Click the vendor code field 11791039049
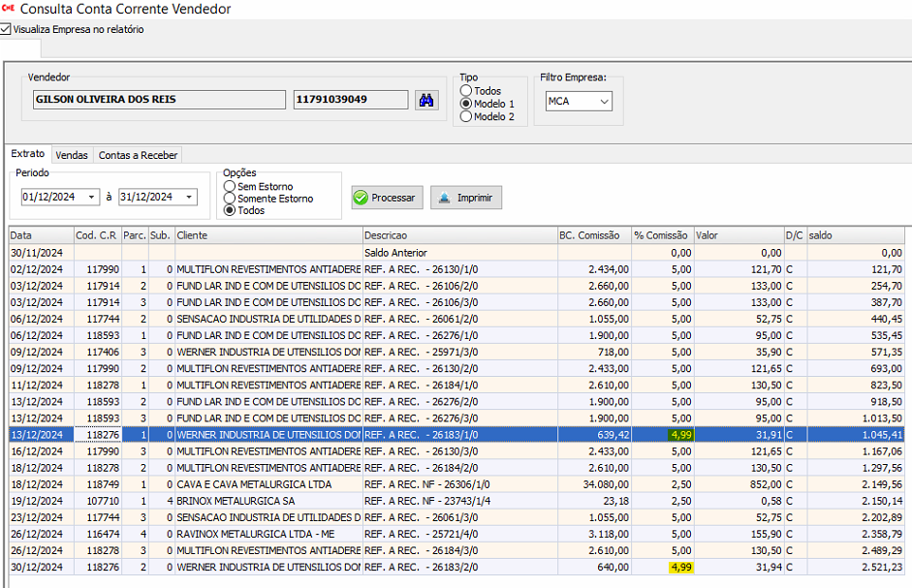 [x=350, y=100]
